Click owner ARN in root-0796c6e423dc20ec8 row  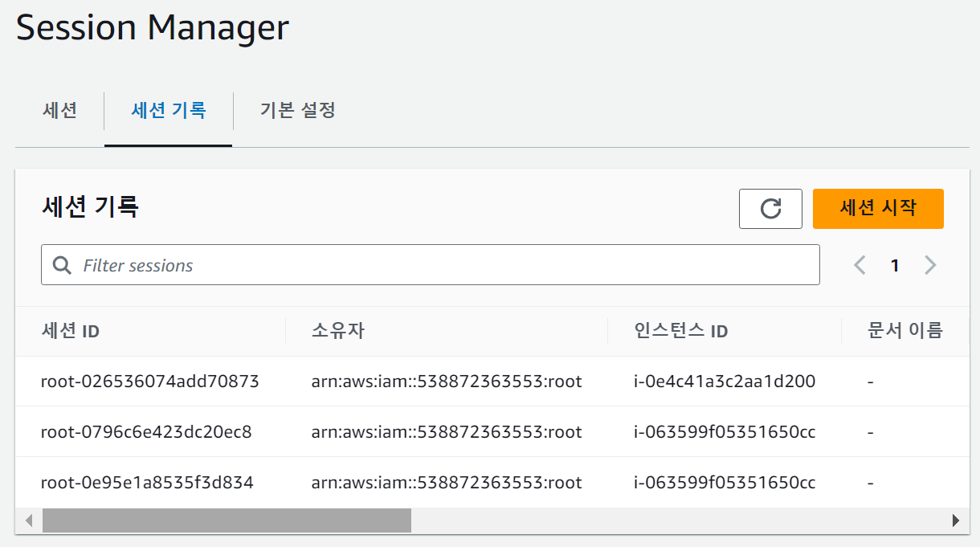[447, 432]
